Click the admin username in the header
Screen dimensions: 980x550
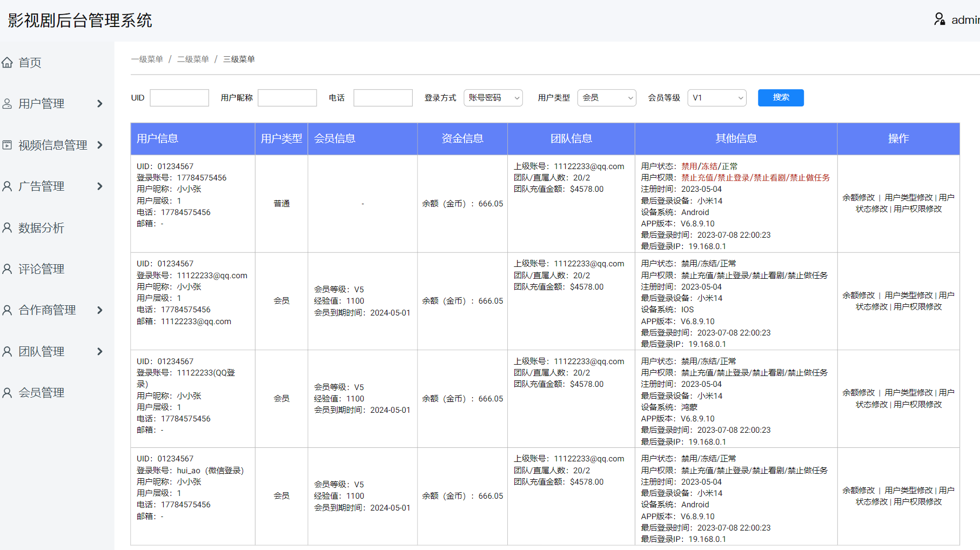965,20
